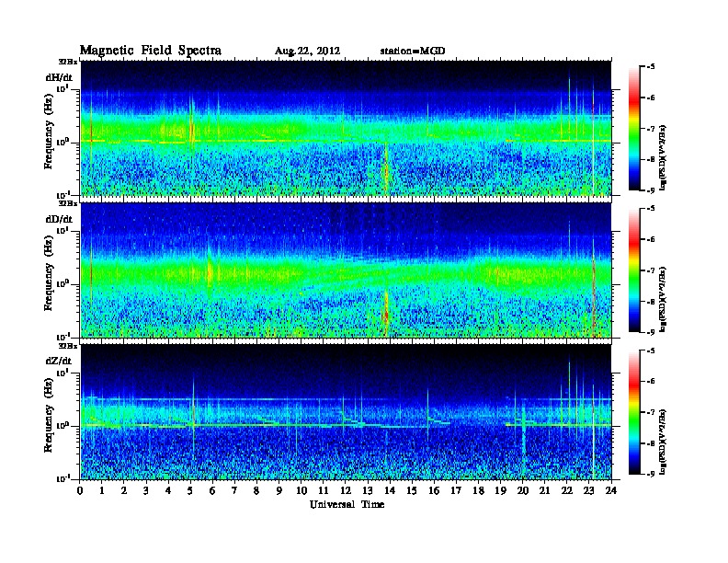This screenshot has height=563, width=728.
Task: Click hour "16" on the time axis
Action: point(434,490)
